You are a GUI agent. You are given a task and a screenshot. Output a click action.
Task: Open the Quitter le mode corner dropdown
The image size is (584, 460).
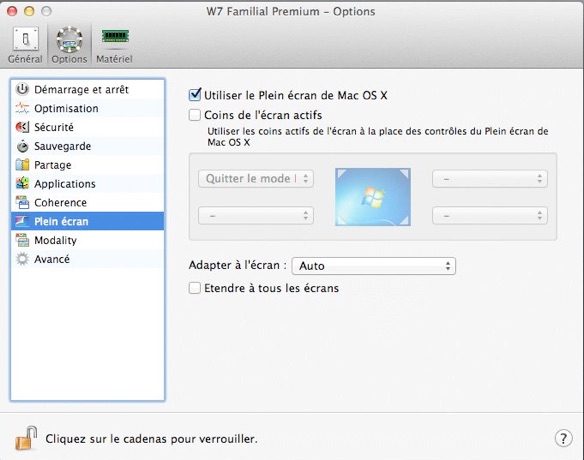click(x=256, y=179)
